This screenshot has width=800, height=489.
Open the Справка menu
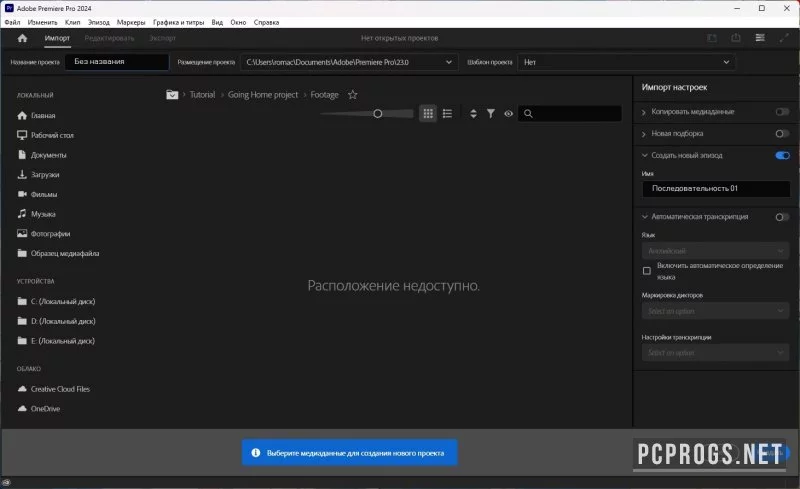[x=266, y=22]
